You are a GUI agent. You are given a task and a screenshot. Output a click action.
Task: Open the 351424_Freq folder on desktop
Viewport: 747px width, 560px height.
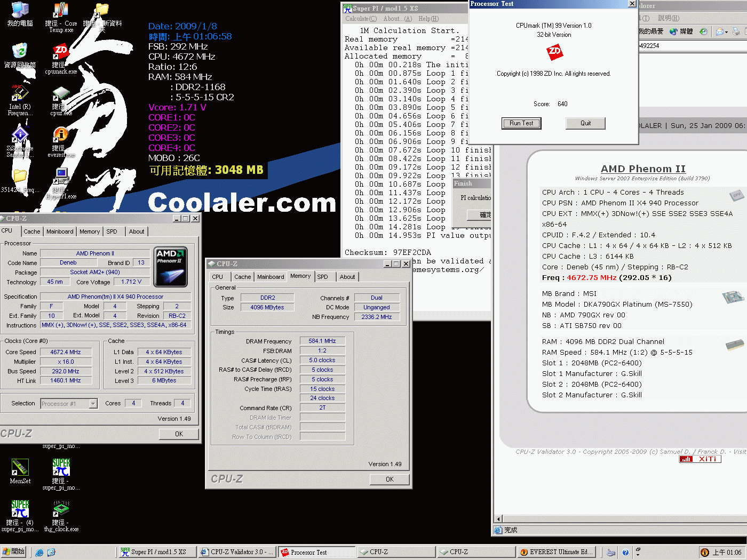point(20,175)
